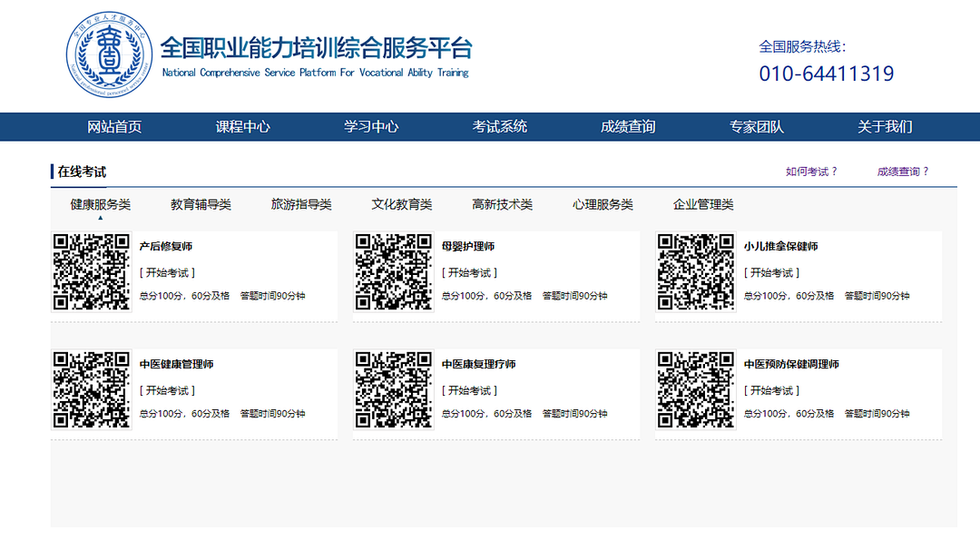Image resolution: width=980 pixels, height=540 pixels.
Task: Click the QR code for 小儿推拿保健师
Action: coord(696,272)
